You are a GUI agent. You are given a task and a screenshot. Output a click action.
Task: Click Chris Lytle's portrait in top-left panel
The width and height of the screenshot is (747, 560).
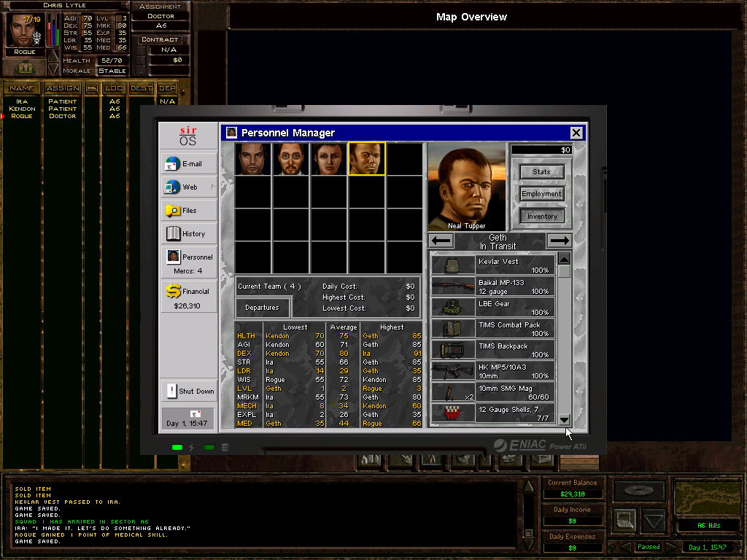[x=25, y=30]
